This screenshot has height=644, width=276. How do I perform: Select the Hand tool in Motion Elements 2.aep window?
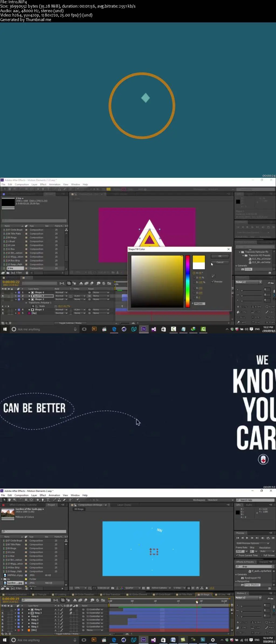pyautogui.click(x=9, y=500)
